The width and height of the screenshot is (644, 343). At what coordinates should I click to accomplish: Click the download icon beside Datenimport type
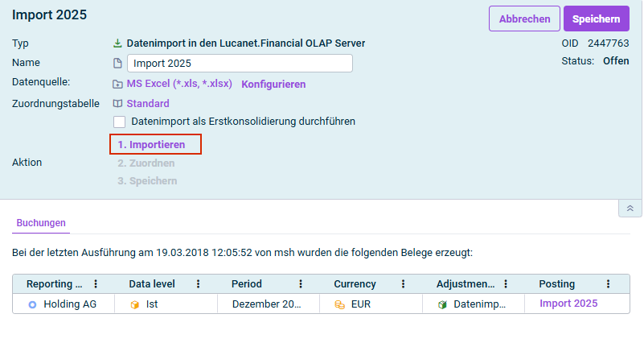click(117, 43)
